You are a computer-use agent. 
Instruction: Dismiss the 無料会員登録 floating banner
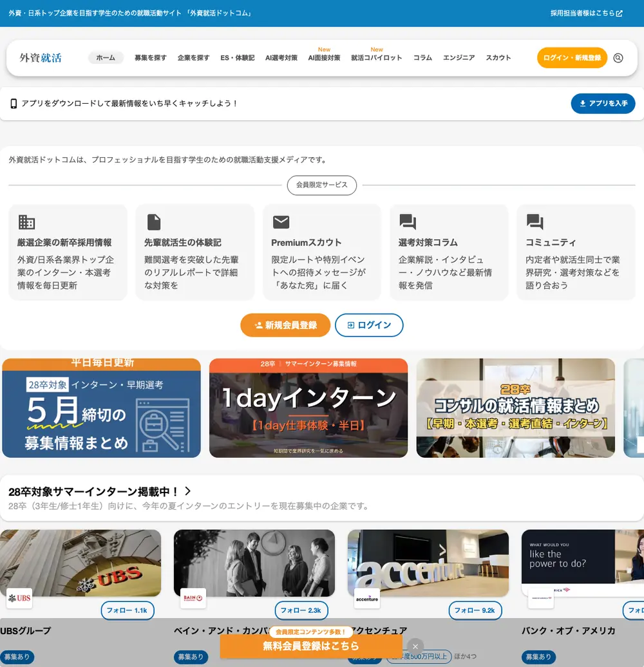[x=415, y=646]
